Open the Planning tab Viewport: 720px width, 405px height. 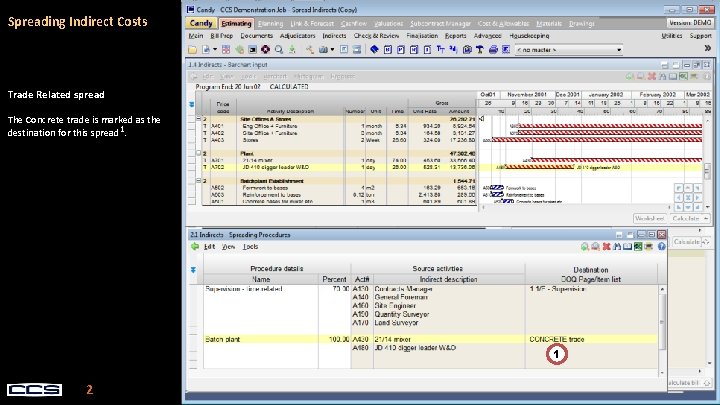270,23
